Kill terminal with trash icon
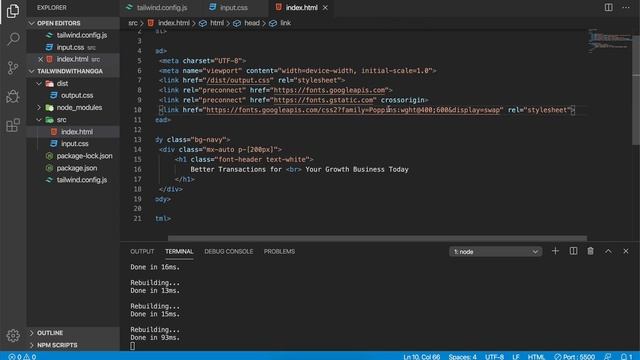 590,251
